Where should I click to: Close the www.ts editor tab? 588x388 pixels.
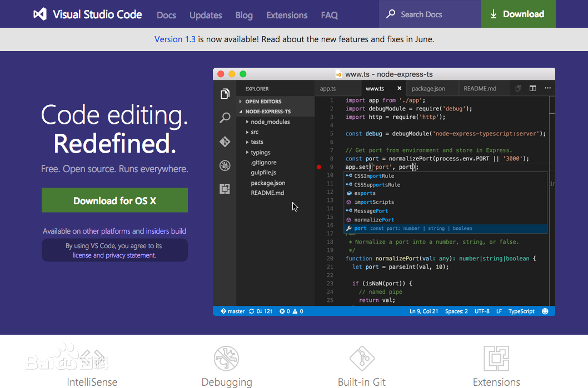(400, 88)
